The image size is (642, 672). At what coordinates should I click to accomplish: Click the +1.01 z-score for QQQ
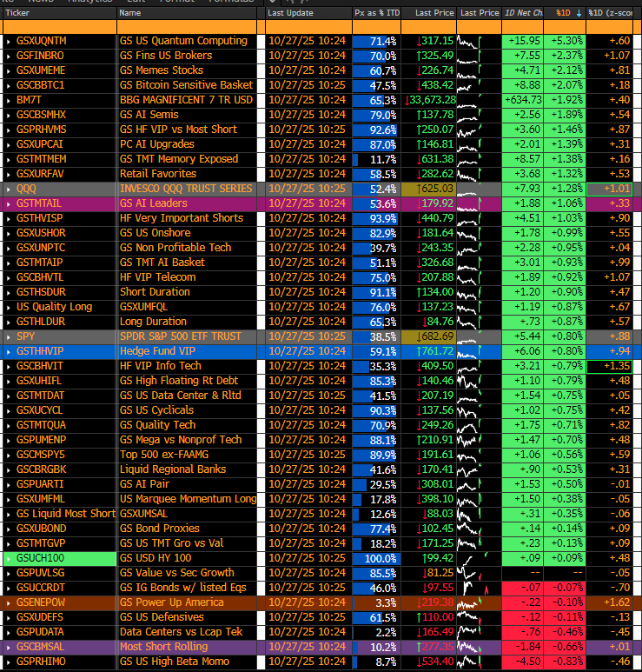(x=609, y=189)
